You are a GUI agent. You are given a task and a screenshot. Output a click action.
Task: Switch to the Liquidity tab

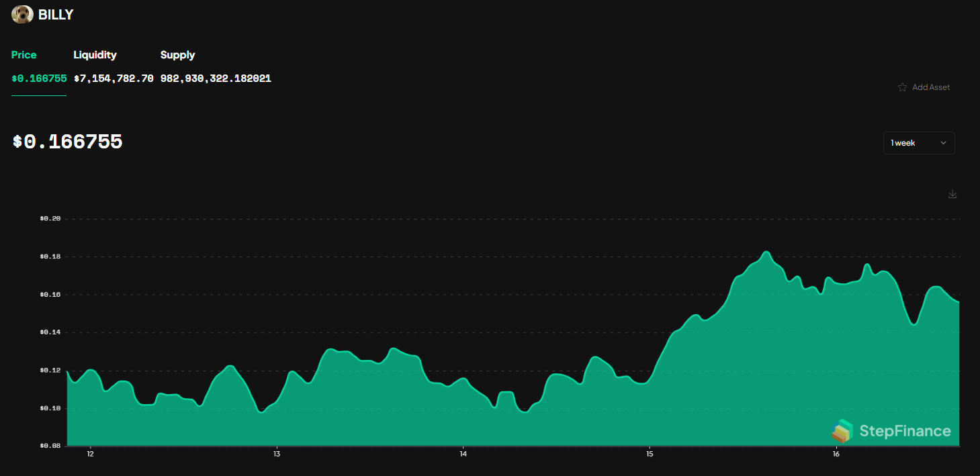click(x=95, y=54)
